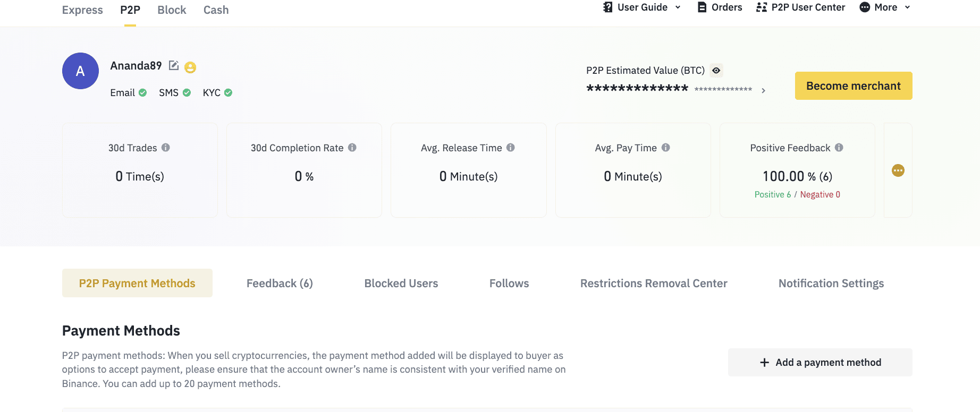Screen dimensions: 980x412
Task: Toggle P2P Estimated Value visibility eye
Action: point(716,71)
